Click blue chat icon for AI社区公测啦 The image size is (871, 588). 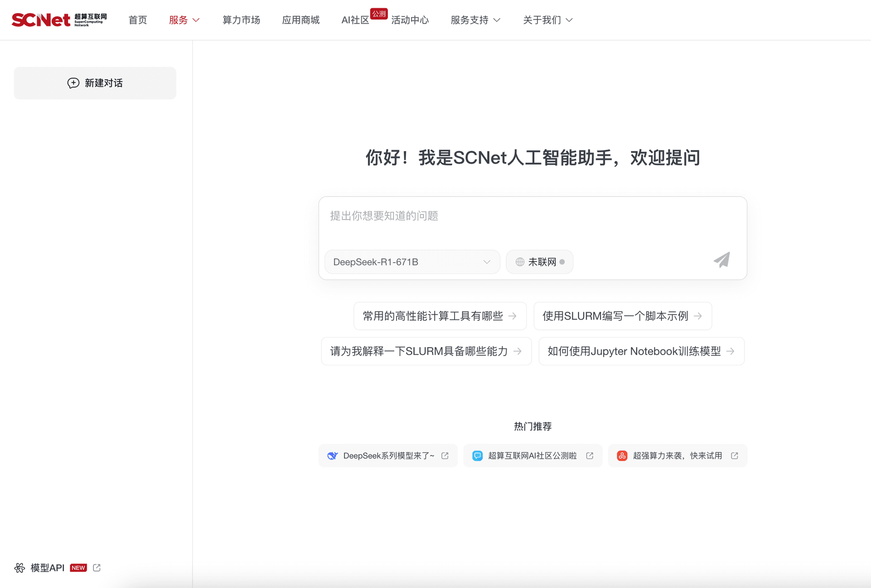[477, 456]
